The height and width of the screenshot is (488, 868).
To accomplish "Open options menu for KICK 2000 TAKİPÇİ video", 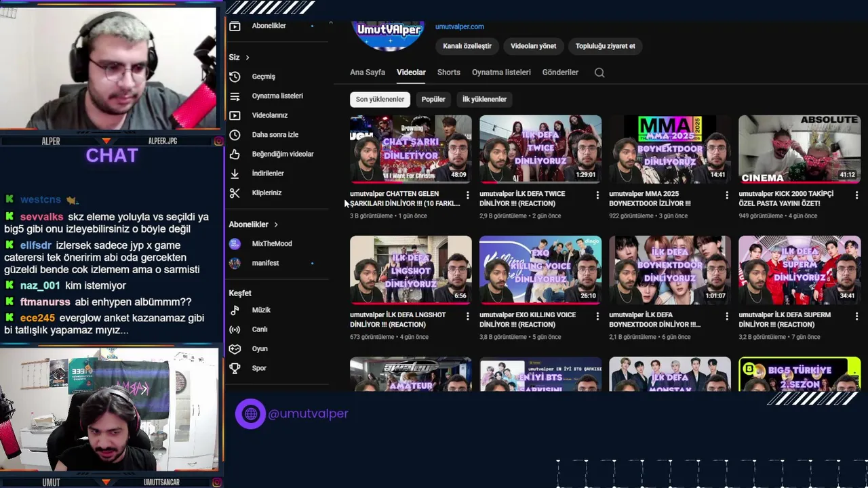I will (856, 195).
